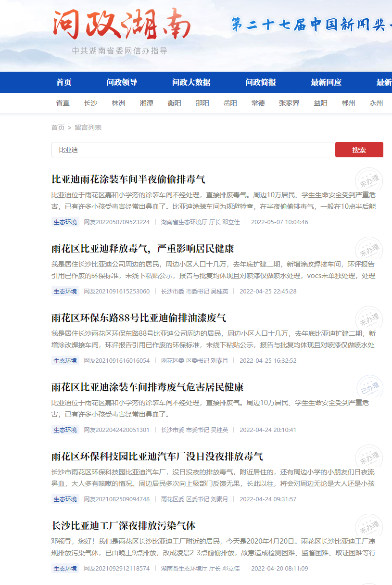Focus the search box containing 比亚迪
The width and height of the screenshot is (392, 585).
click(x=193, y=150)
